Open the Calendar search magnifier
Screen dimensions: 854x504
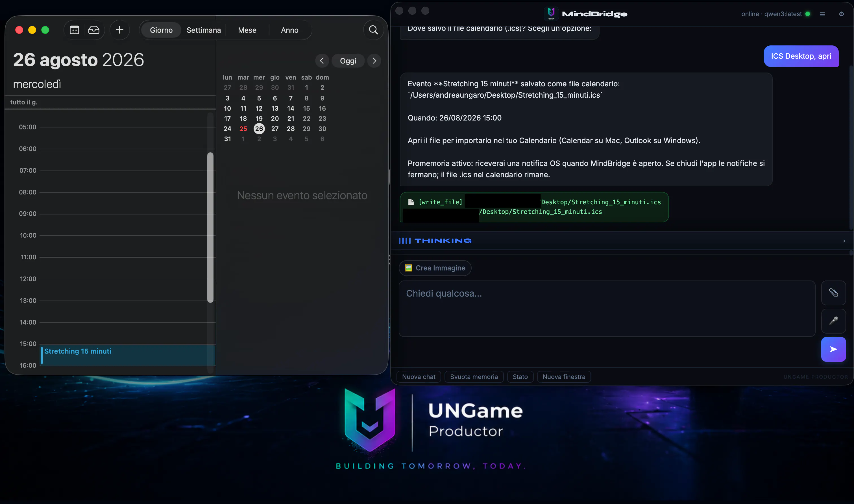point(373,30)
